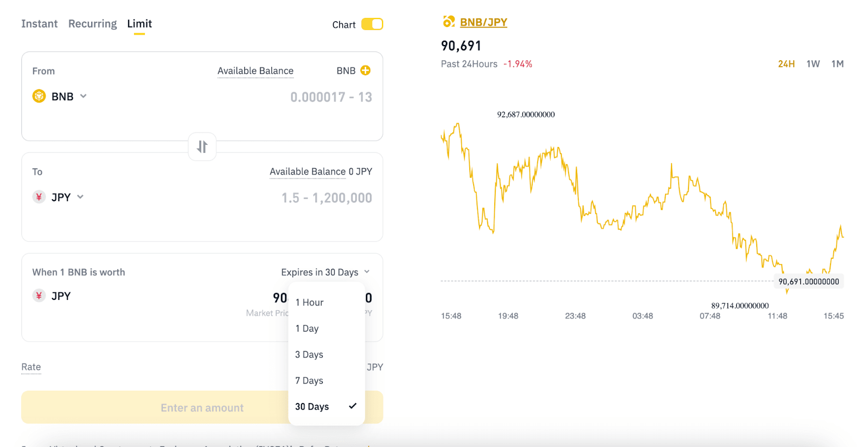This screenshot has width=868, height=447.
Task: Toggle the Chart switch off
Action: point(372,24)
